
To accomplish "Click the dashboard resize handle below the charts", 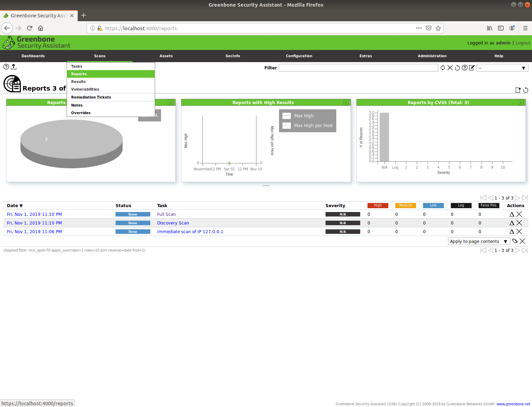I will click(x=266, y=186).
